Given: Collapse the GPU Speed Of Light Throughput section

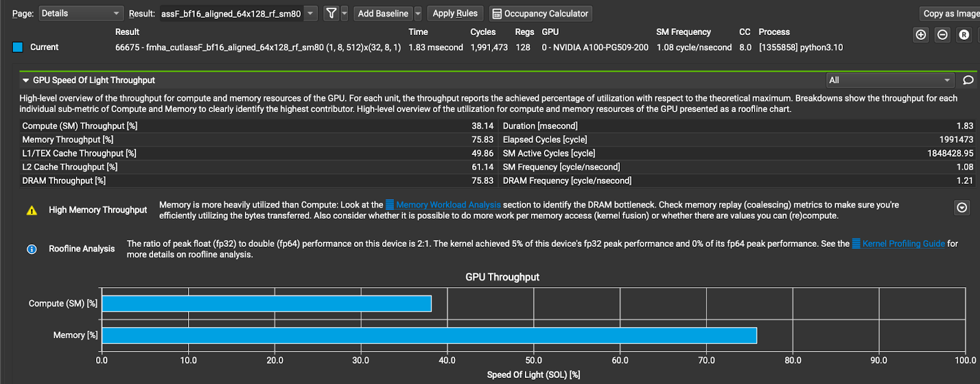Looking at the screenshot, I should coord(26,80).
